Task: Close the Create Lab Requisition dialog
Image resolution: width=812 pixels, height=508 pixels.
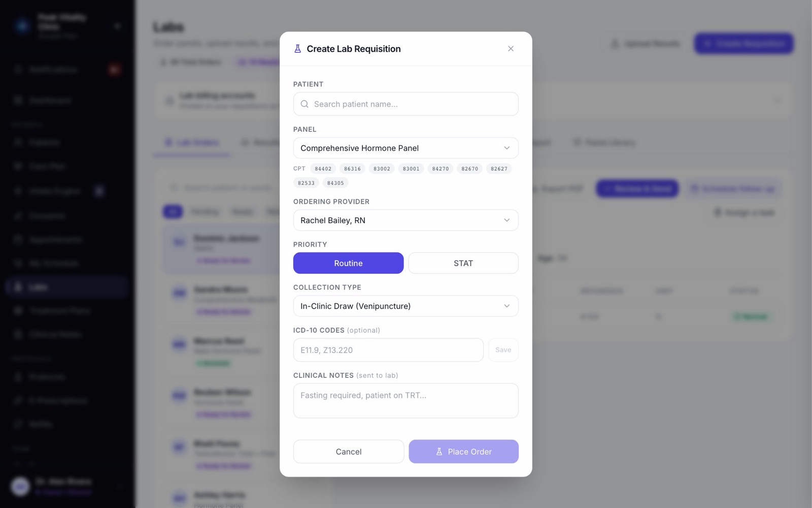Action: point(511,49)
